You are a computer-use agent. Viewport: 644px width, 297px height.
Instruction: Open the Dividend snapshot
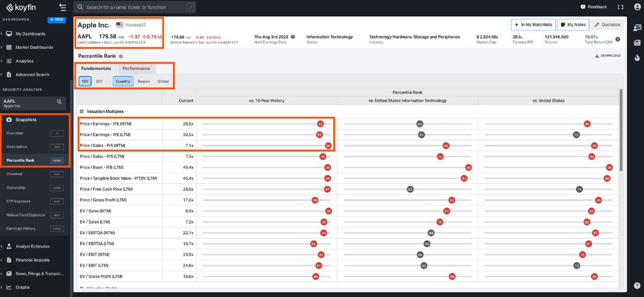(x=35, y=174)
